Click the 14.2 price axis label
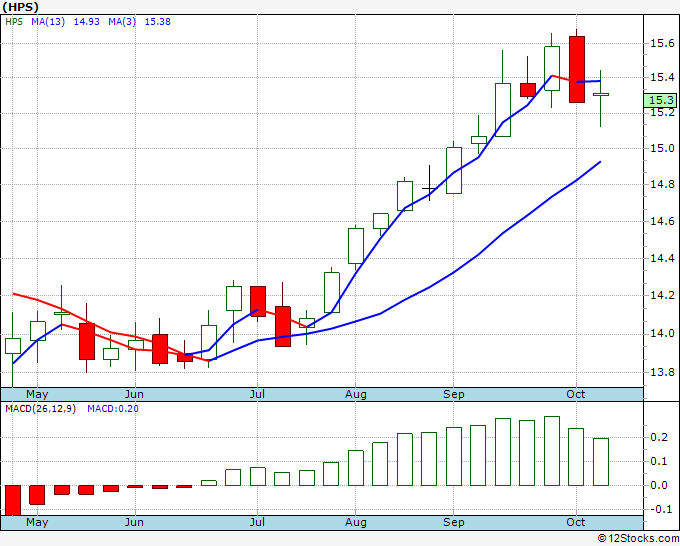Viewport: 680px width, 546px height. 662,295
